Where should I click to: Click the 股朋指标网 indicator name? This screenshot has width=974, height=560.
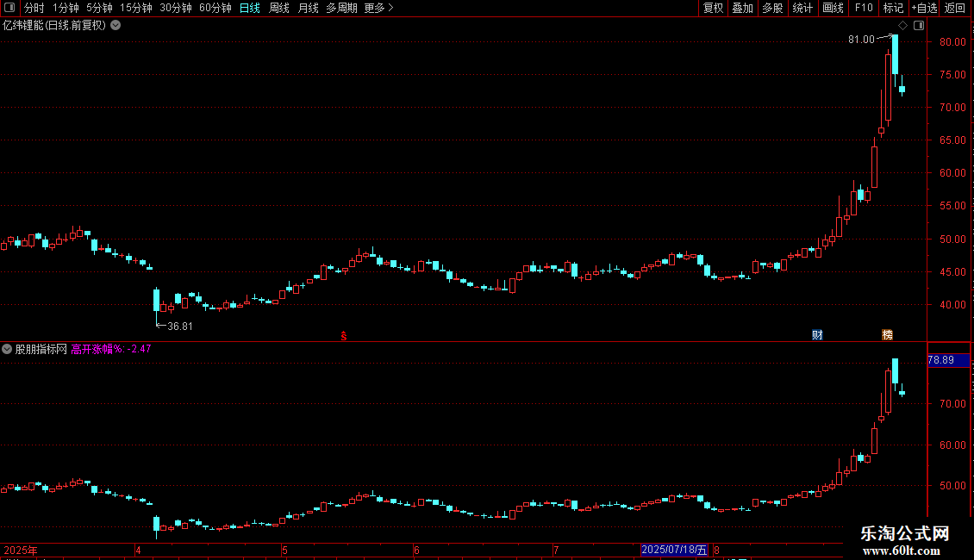click(41, 349)
